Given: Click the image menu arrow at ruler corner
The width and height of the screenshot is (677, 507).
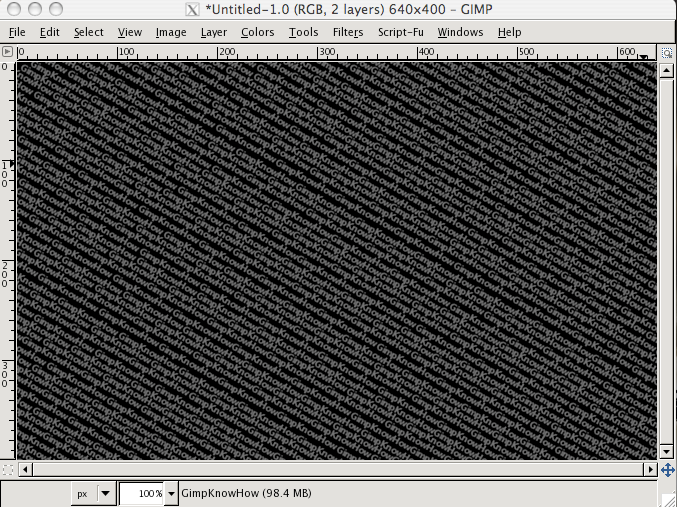Looking at the screenshot, I should click(7, 52).
